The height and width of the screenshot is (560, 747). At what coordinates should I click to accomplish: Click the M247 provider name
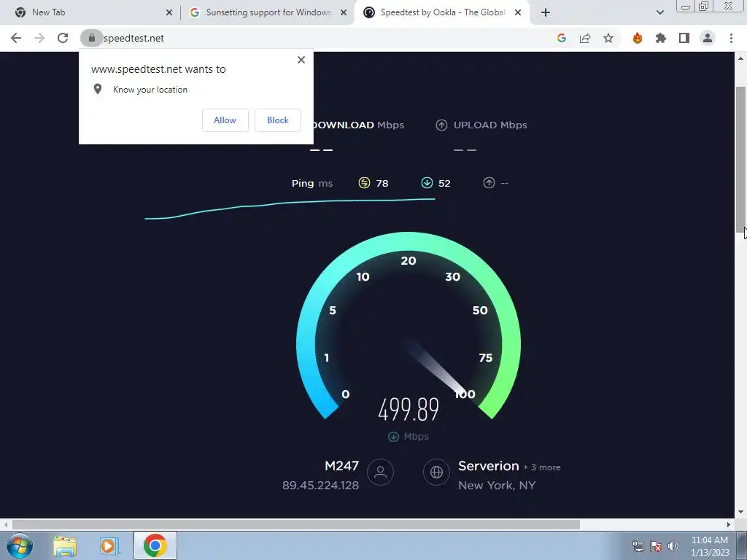tap(341, 466)
